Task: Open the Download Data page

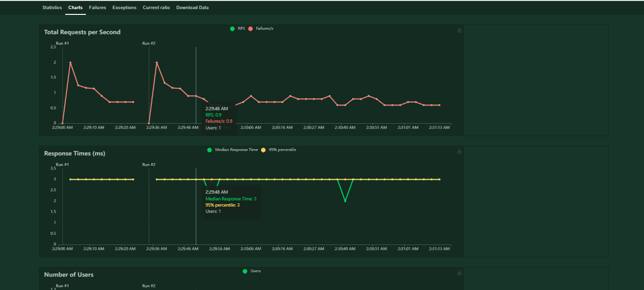Action: click(192, 7)
